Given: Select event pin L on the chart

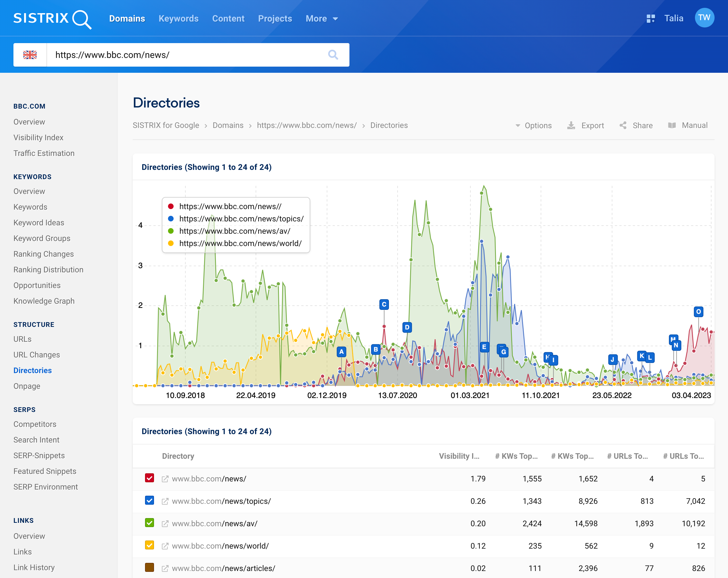Looking at the screenshot, I should point(650,357).
